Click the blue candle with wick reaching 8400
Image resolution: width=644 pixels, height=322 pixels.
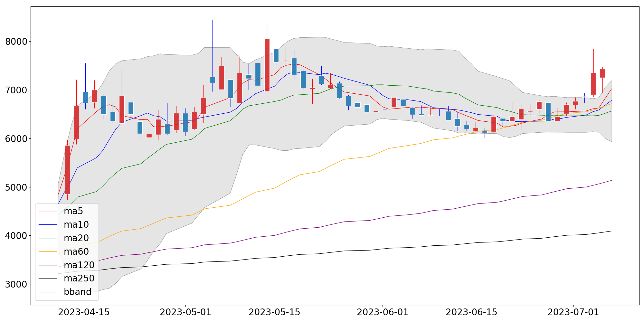click(213, 80)
